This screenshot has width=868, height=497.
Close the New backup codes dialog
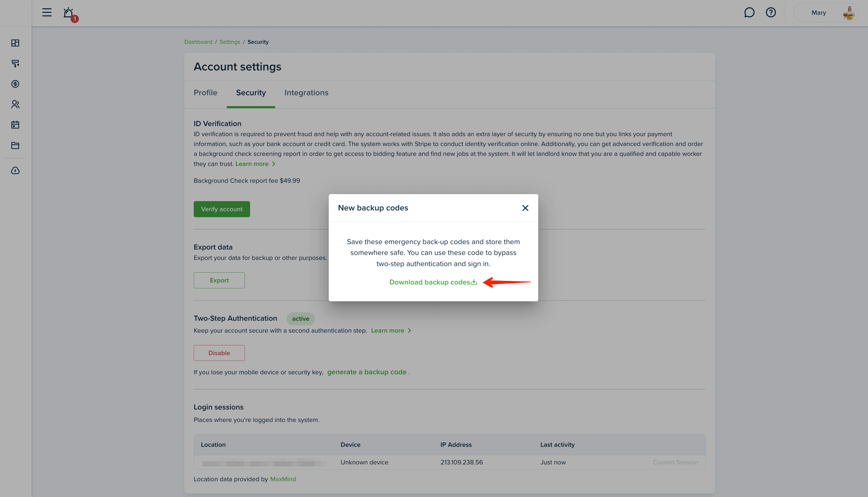525,208
